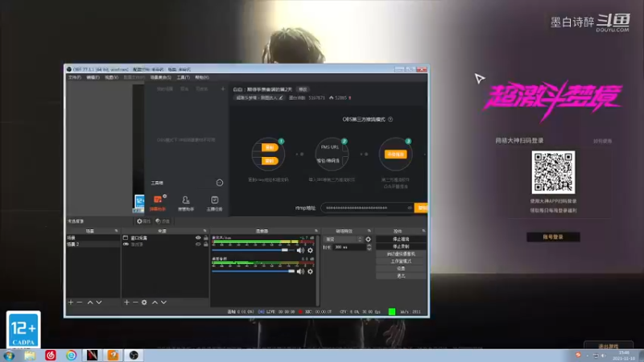
Task: Open 设置 from Controls panel
Action: click(x=401, y=269)
